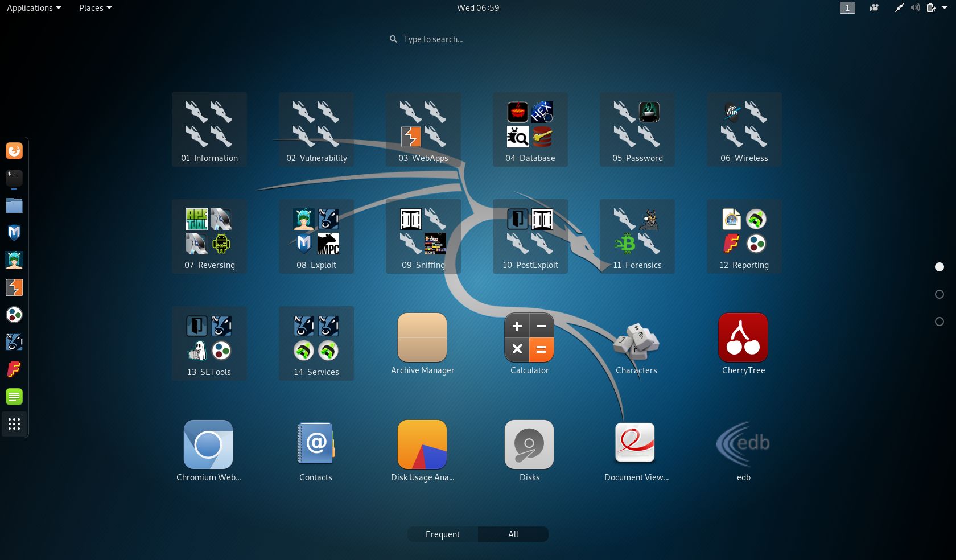Screen dimensions: 956x560
Task: Open the Archive Manager app
Action: coord(423,344)
